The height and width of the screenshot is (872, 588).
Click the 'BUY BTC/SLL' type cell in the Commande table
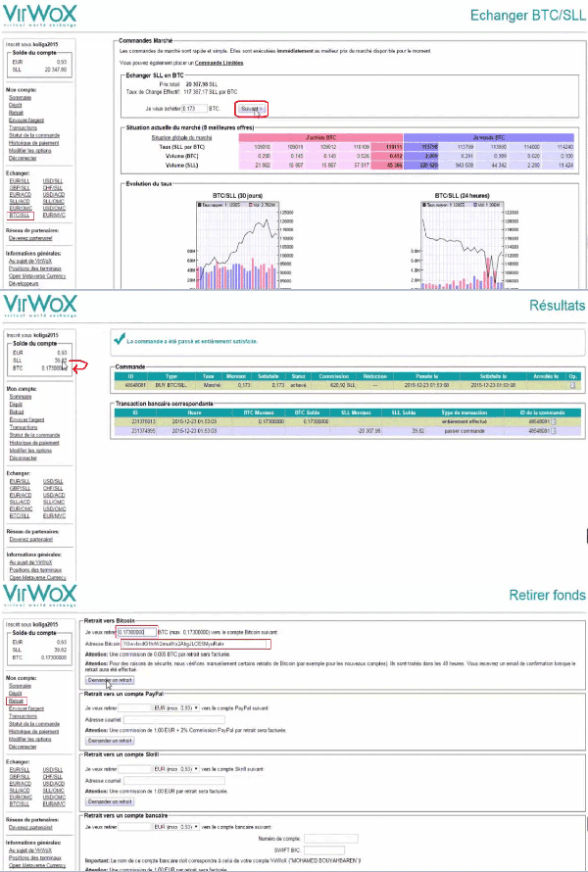[171, 385]
